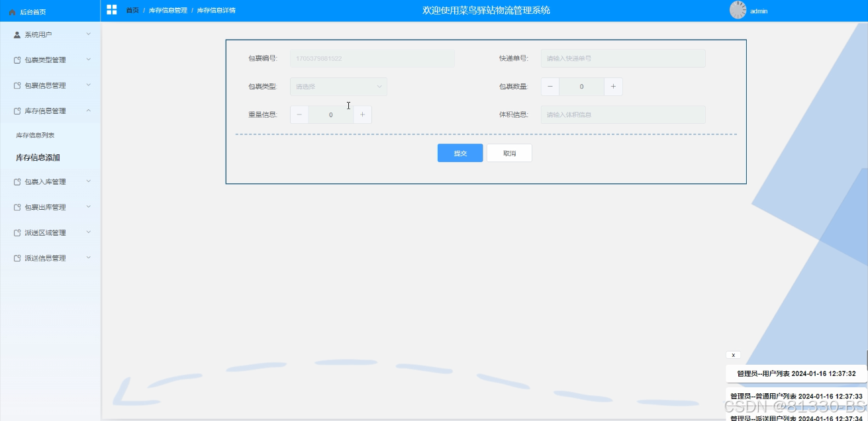Click the 包裹入库管理 menu icon
The width and height of the screenshot is (868, 421).
coord(17,182)
